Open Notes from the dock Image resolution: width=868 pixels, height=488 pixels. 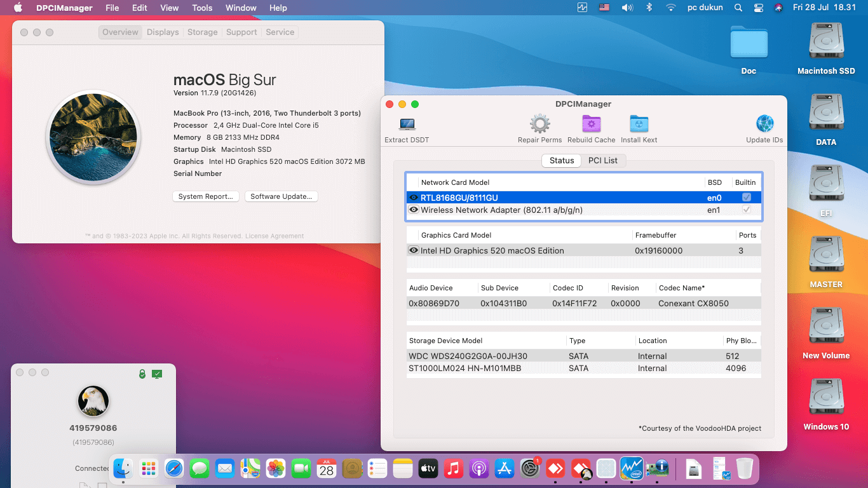(403, 469)
